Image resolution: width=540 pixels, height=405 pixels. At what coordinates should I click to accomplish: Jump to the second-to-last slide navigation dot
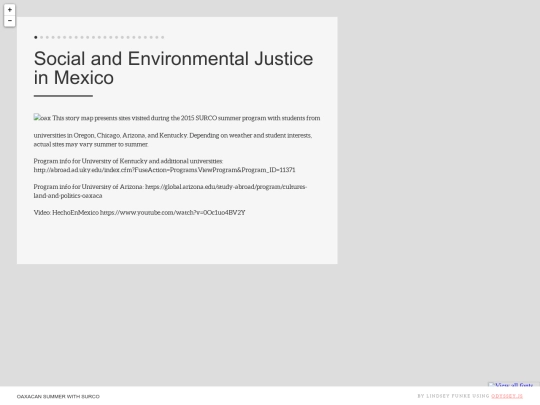point(157,37)
